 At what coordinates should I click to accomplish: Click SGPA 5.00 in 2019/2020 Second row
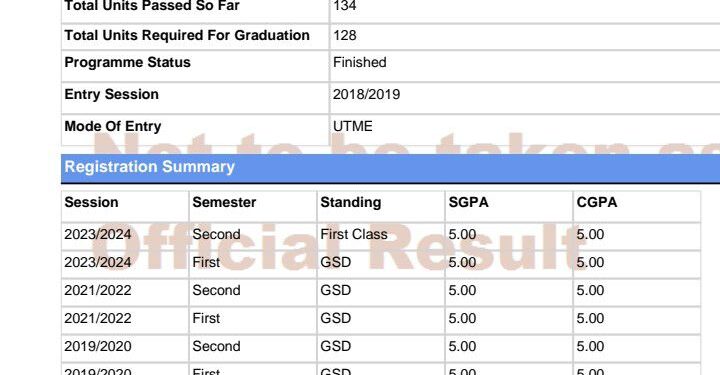click(462, 347)
